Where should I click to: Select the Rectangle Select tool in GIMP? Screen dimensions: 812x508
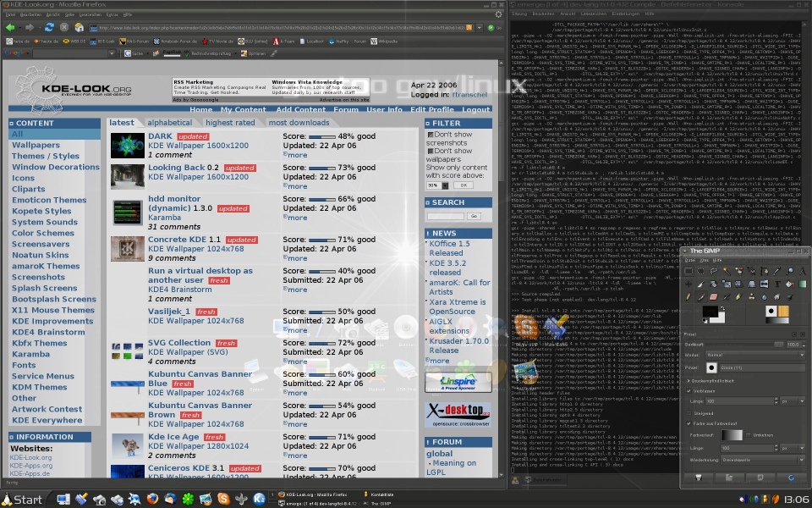click(689, 271)
